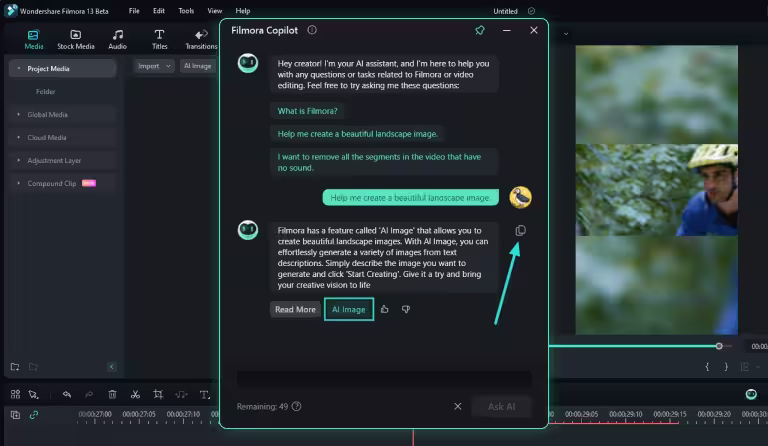The height and width of the screenshot is (446, 768).
Task: Minimize the Filmora Copilot window
Action: [506, 30]
